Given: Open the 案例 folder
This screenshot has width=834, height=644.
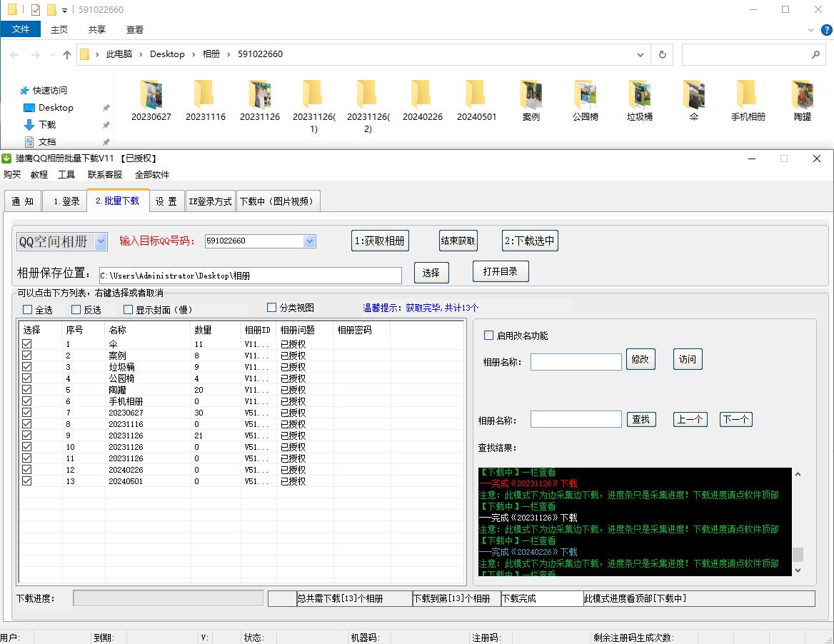Looking at the screenshot, I should (x=531, y=101).
